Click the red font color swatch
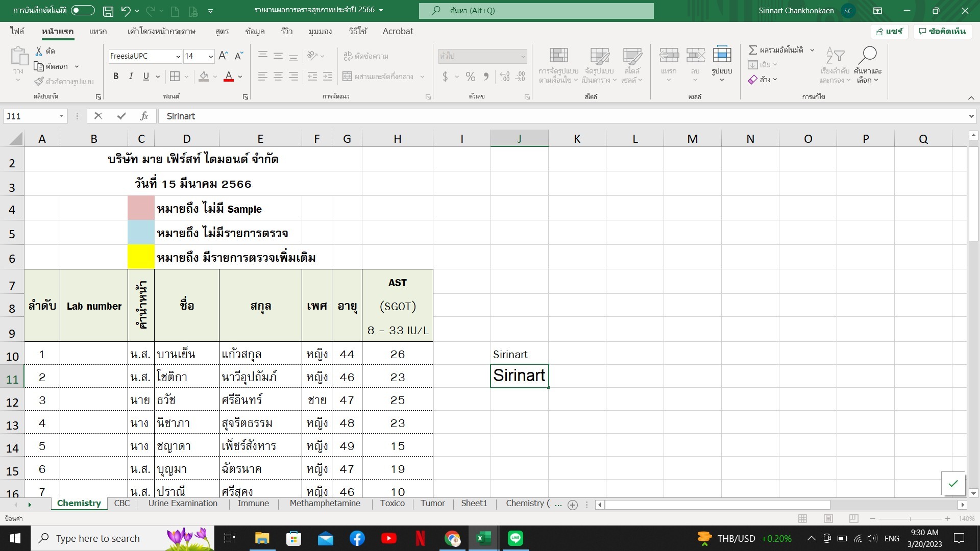Screen dimensions: 980x551 click(x=229, y=77)
